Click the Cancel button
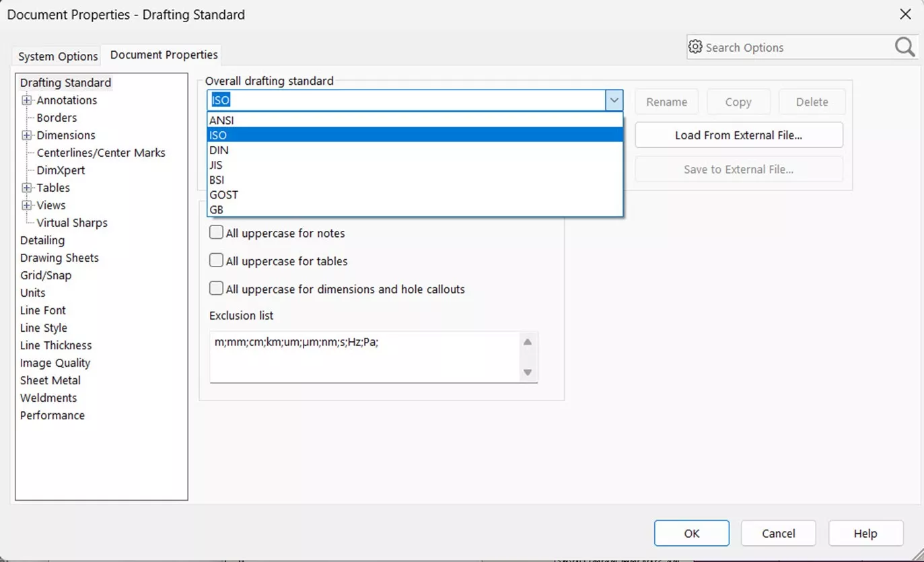The width and height of the screenshot is (924, 562). click(x=778, y=533)
